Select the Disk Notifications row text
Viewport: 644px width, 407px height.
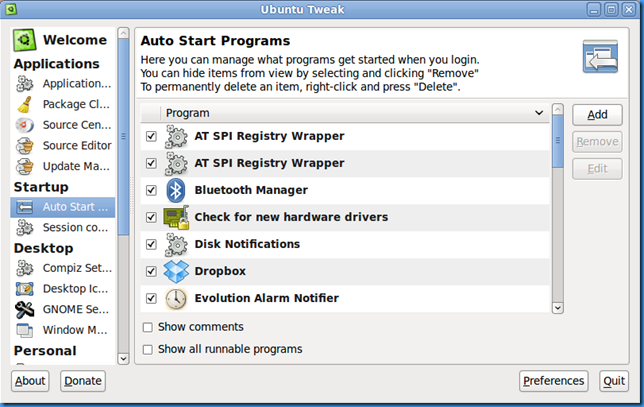click(247, 244)
